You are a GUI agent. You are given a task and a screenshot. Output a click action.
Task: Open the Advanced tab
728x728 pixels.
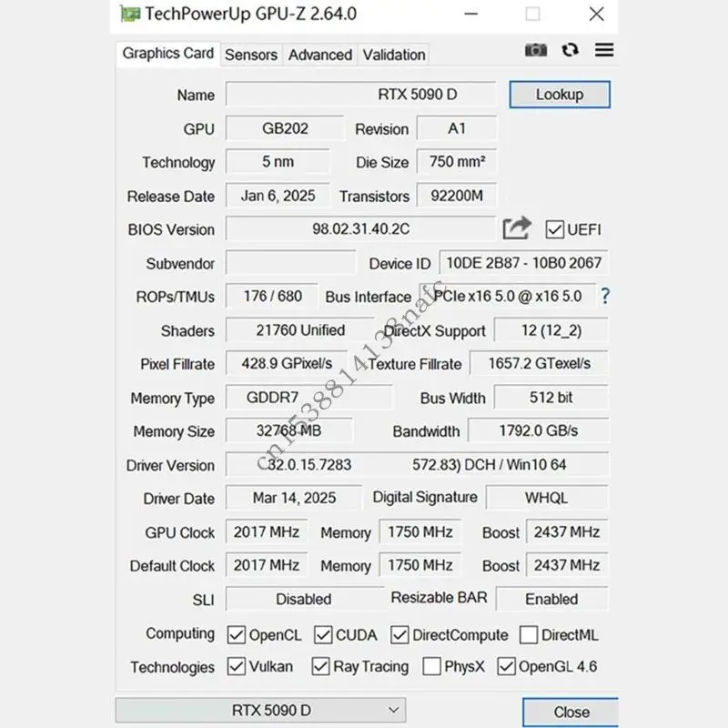(x=320, y=55)
